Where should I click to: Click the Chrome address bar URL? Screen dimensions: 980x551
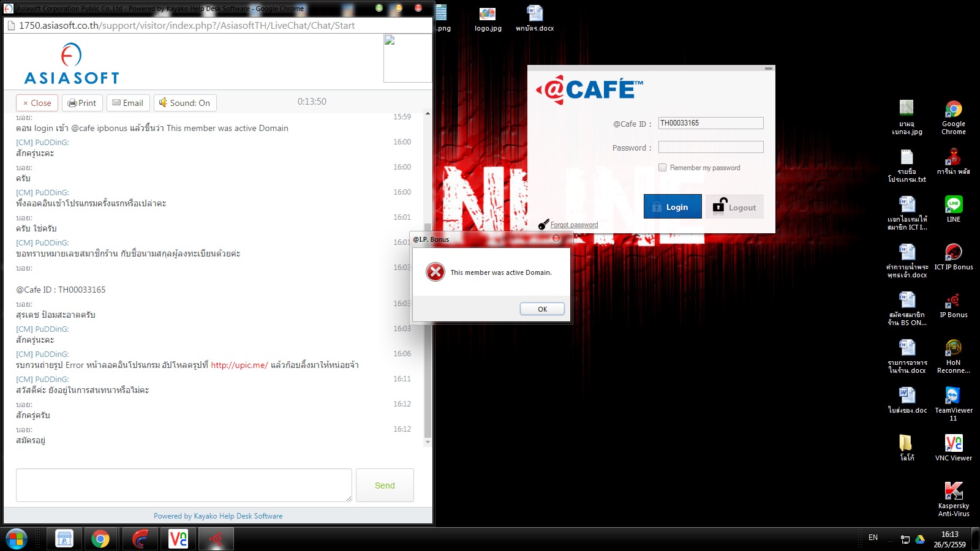(x=187, y=26)
